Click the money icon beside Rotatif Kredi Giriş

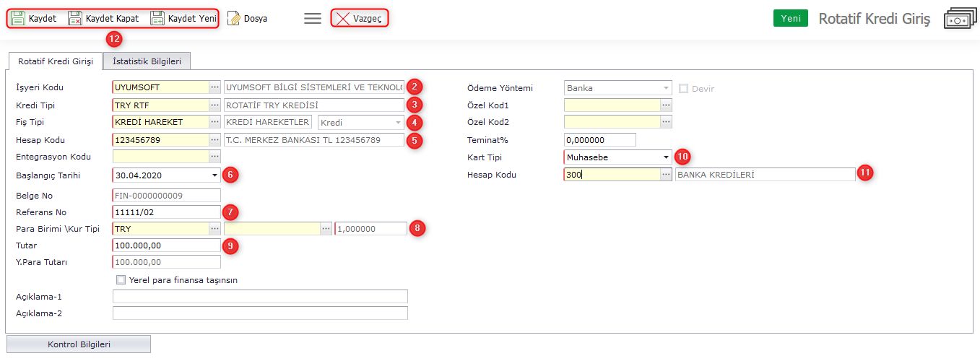[x=958, y=19]
